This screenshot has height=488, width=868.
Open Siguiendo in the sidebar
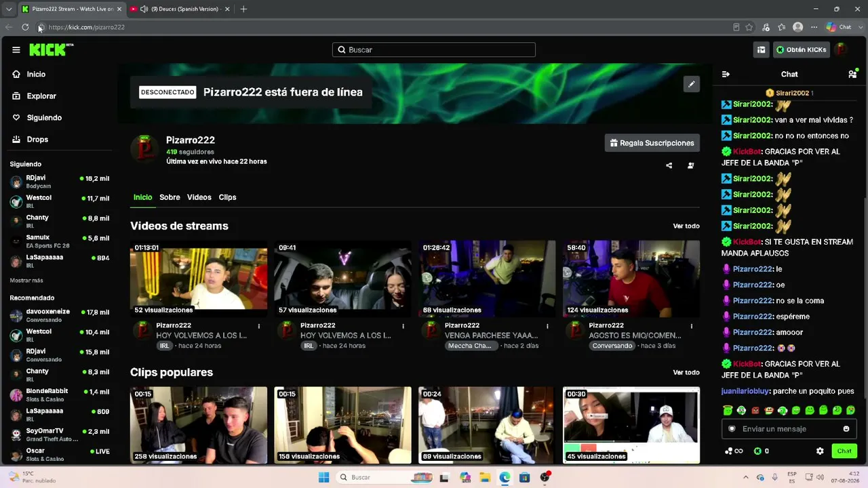pos(44,117)
